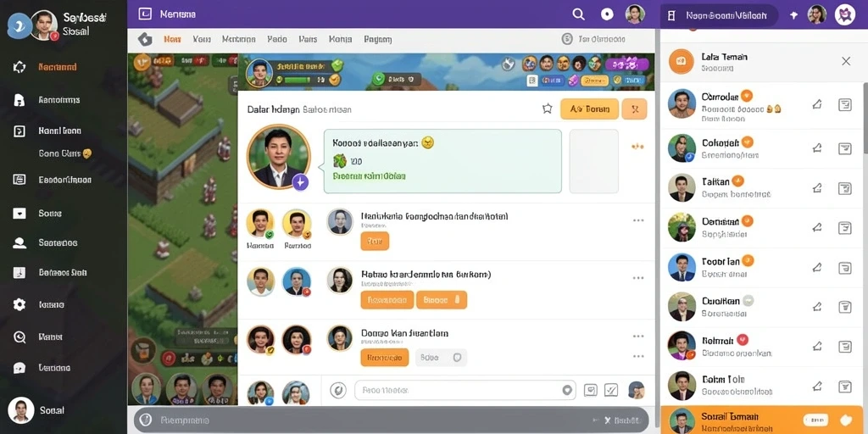Click the green progress bar in the game banner
This screenshot has width=868, height=434.
[x=299, y=81]
